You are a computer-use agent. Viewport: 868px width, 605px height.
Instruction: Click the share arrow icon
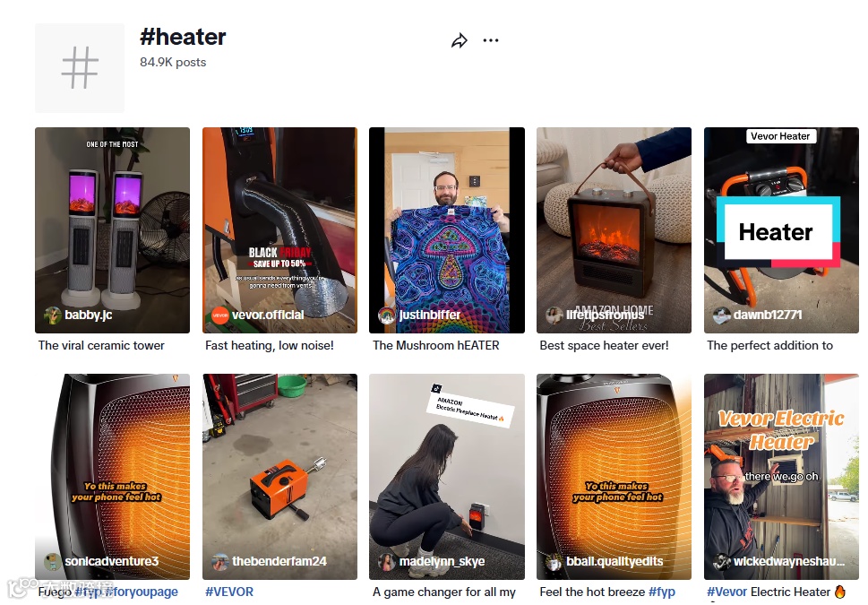[x=460, y=40]
